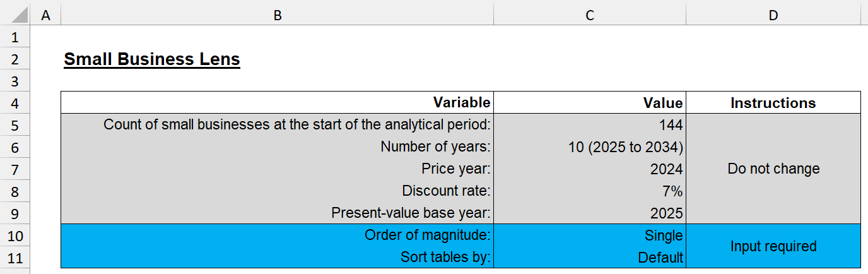Click the Present-value base year value 2025
The image size is (868, 274).
tap(666, 213)
